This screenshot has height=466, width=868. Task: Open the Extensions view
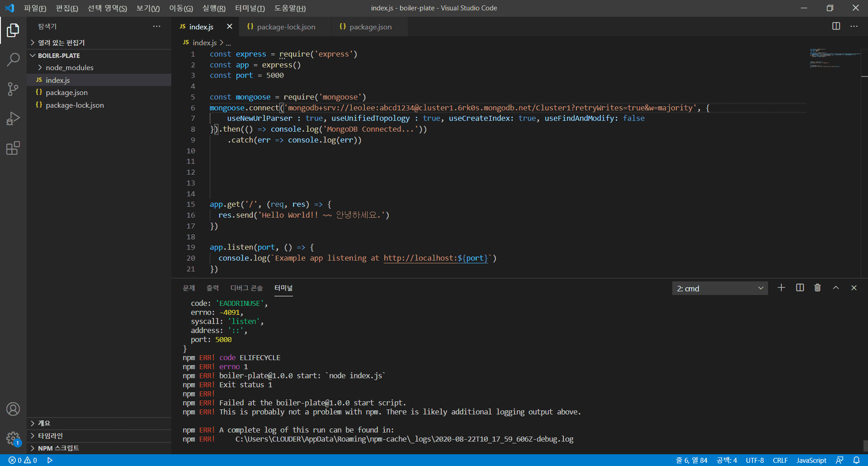[x=13, y=148]
